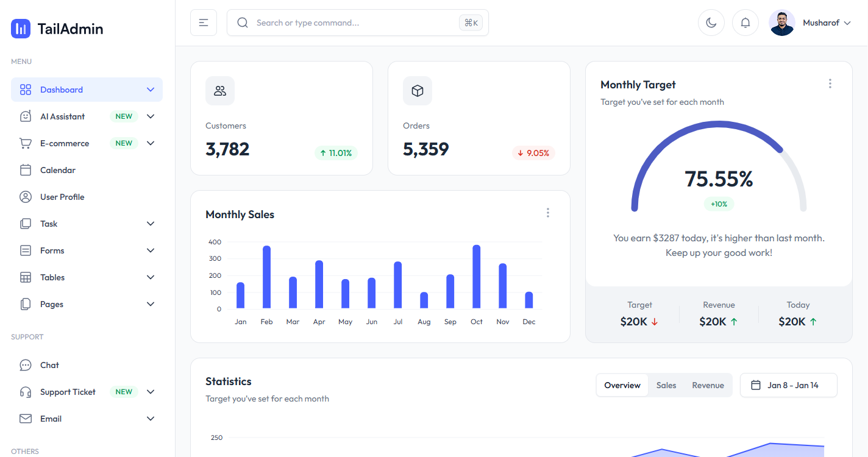Viewport: 868px width, 457px height.
Task: Switch to the Sales tab
Action: coord(666,385)
